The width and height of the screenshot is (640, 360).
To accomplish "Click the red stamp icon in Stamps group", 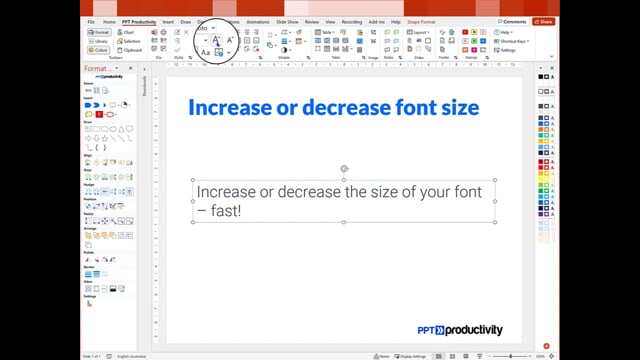I will (465, 32).
